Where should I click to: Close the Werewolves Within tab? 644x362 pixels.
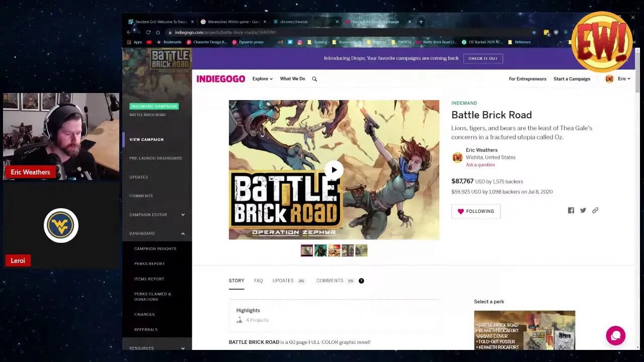[x=265, y=22]
